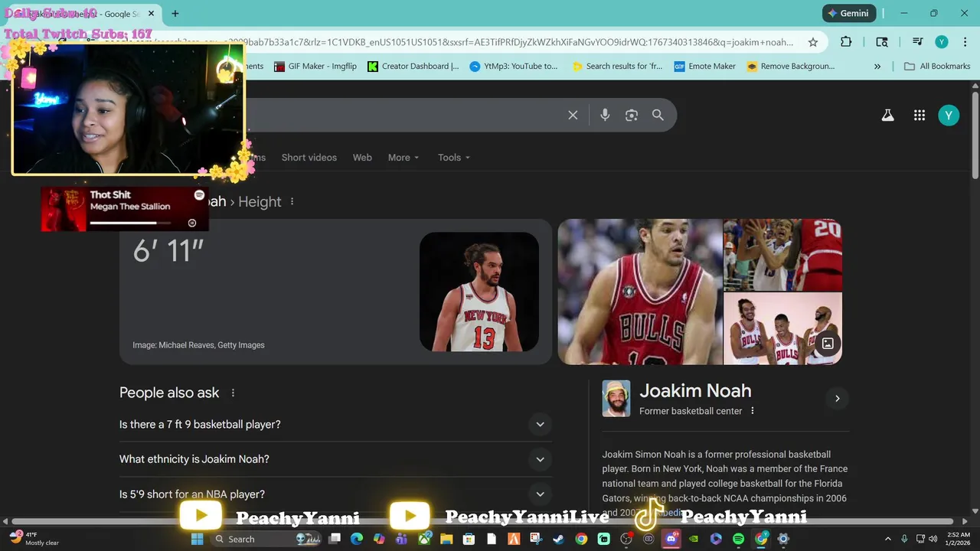Open options next to Former basketball center
The image size is (980, 551).
753,411
